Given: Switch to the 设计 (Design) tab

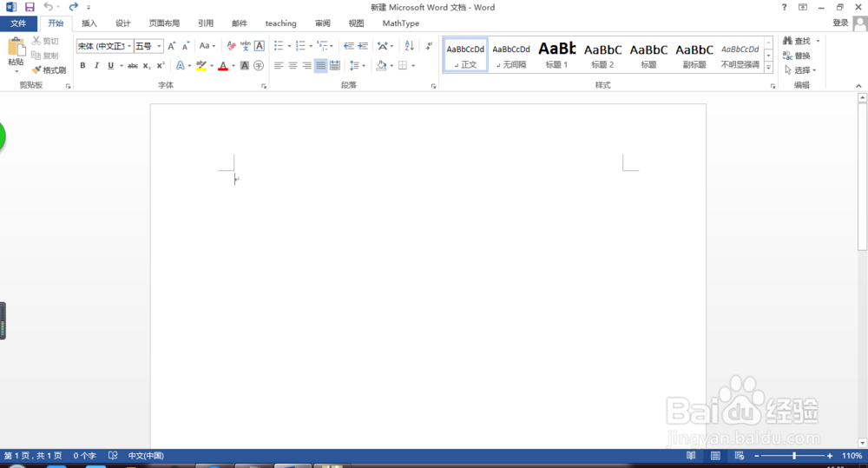Looking at the screenshot, I should (123, 23).
